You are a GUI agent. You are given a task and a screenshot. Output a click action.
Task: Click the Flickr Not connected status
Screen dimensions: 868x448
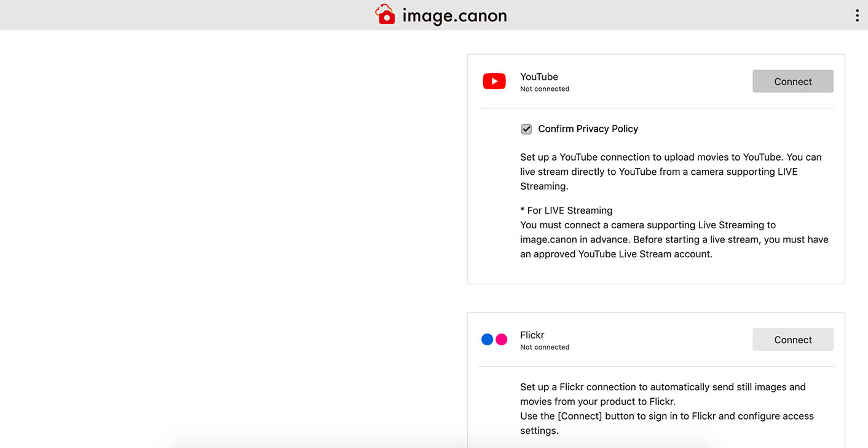point(545,347)
